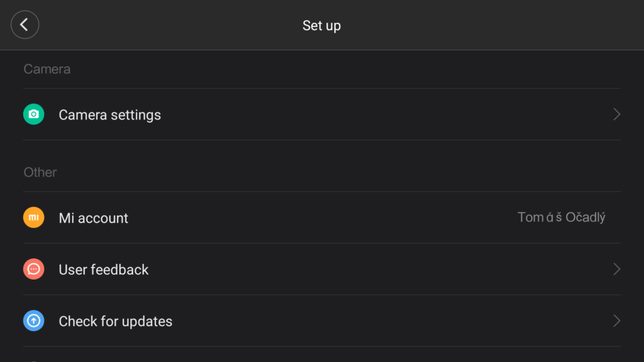The image size is (644, 362).
Task: Tap the blue upward arrow update icon
Action: 34,321
